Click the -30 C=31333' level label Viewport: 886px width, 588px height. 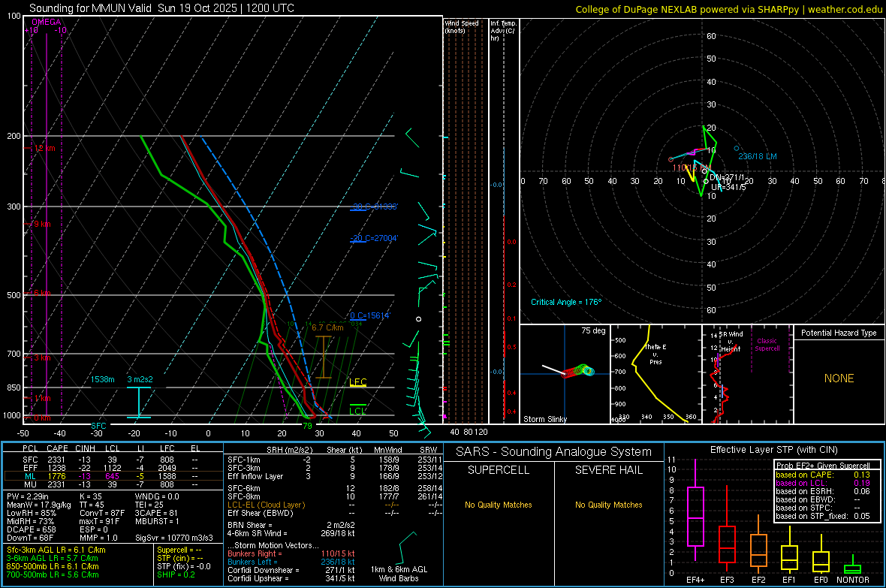375,207
